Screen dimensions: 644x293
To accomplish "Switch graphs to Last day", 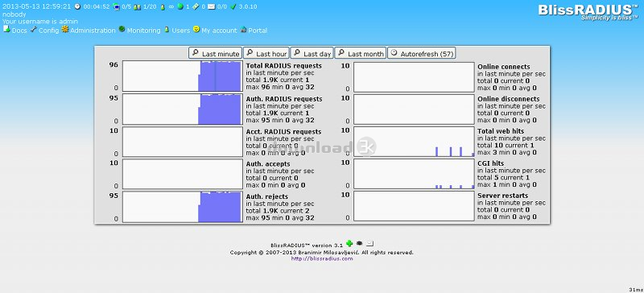I will pyautogui.click(x=312, y=53).
